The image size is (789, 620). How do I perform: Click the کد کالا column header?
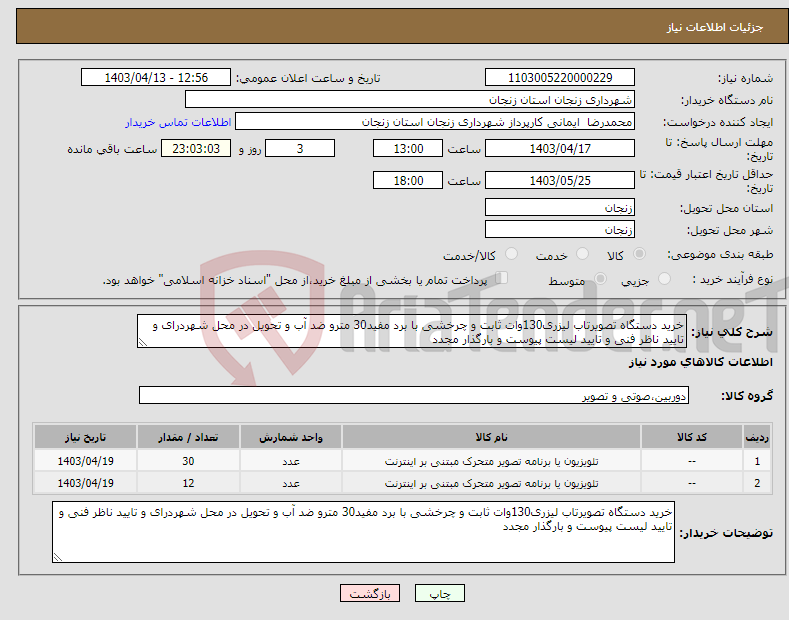point(692,437)
